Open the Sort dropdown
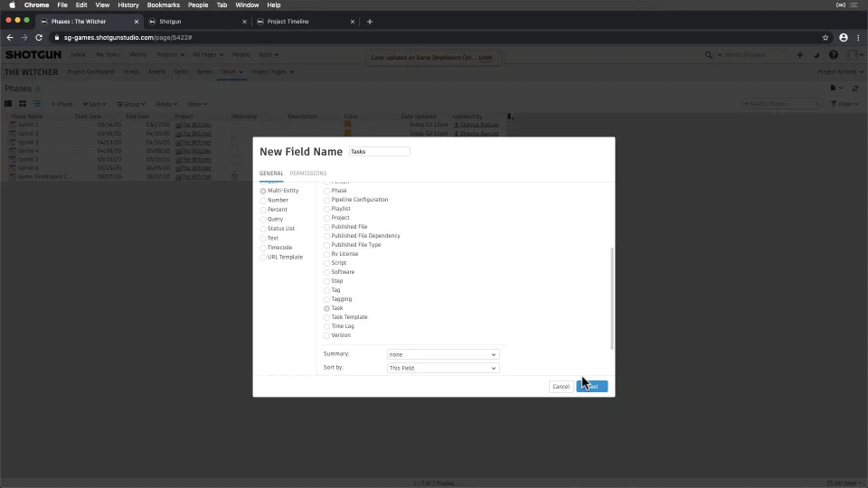 [x=94, y=104]
